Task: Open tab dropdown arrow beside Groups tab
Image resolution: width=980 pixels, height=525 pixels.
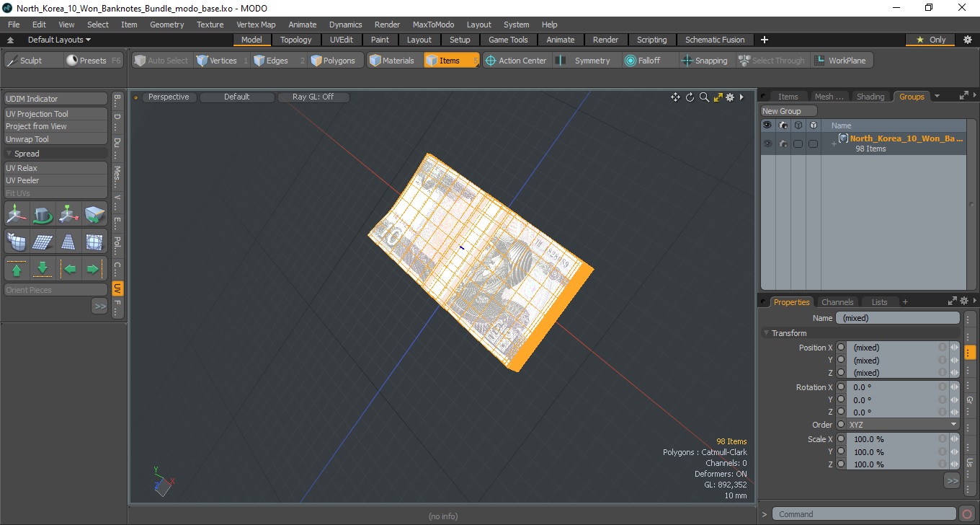Action: click(x=937, y=96)
